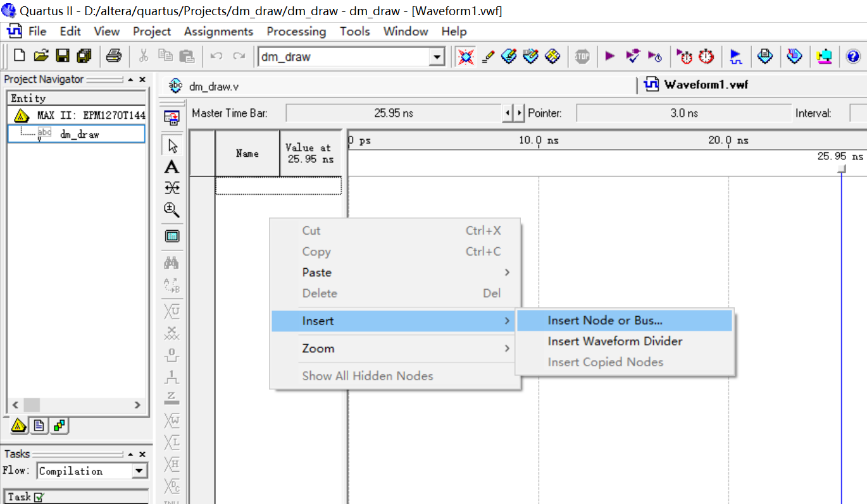Click the Forcing High 1 waveform icon
The image size is (867, 504).
[172, 377]
